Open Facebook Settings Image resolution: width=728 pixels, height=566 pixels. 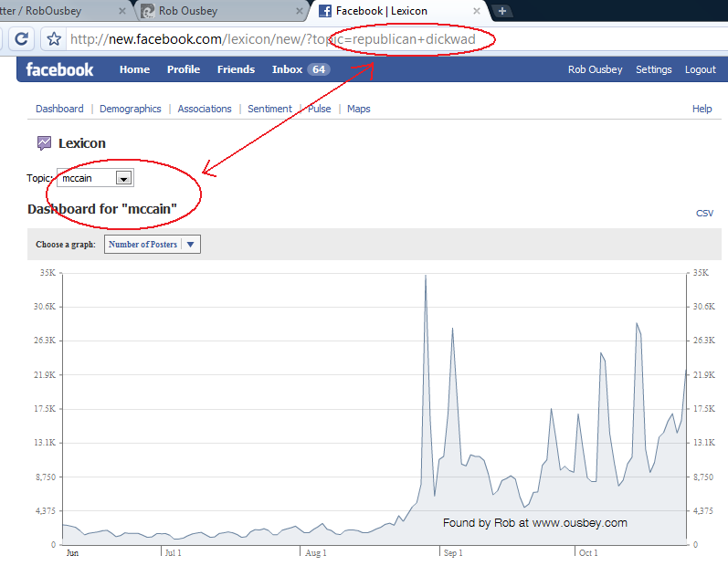pos(653,69)
